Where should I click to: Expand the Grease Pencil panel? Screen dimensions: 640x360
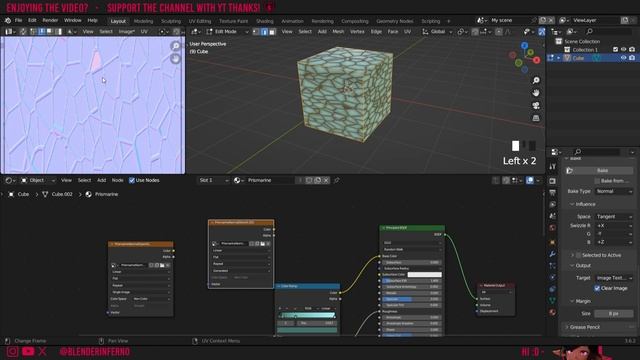[x=584, y=327]
